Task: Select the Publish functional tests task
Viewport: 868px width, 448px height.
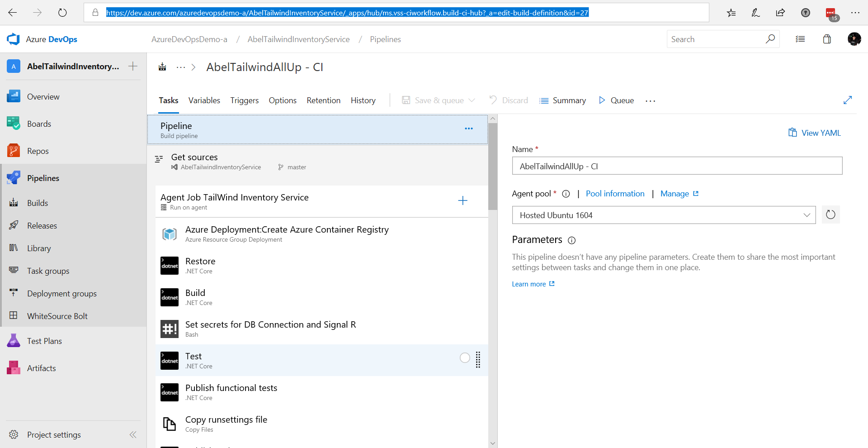Action: [322, 392]
